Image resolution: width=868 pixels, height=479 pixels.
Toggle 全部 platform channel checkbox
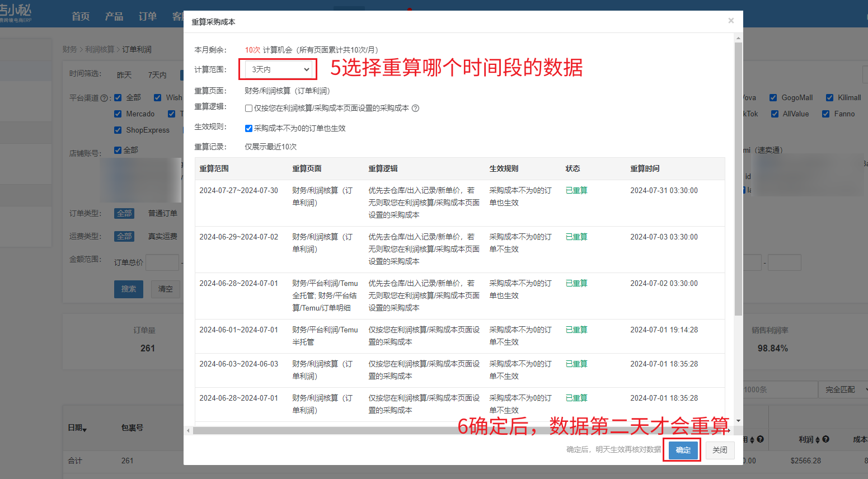coord(118,97)
